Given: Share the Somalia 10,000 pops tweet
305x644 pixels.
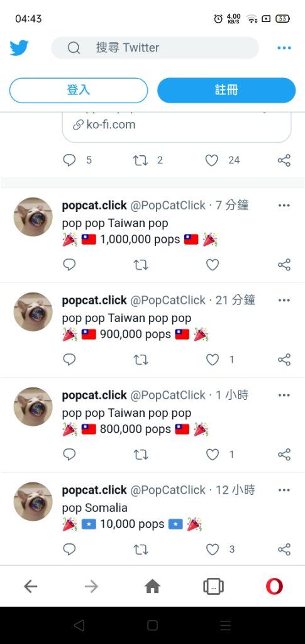Looking at the screenshot, I should pyautogui.click(x=284, y=549).
